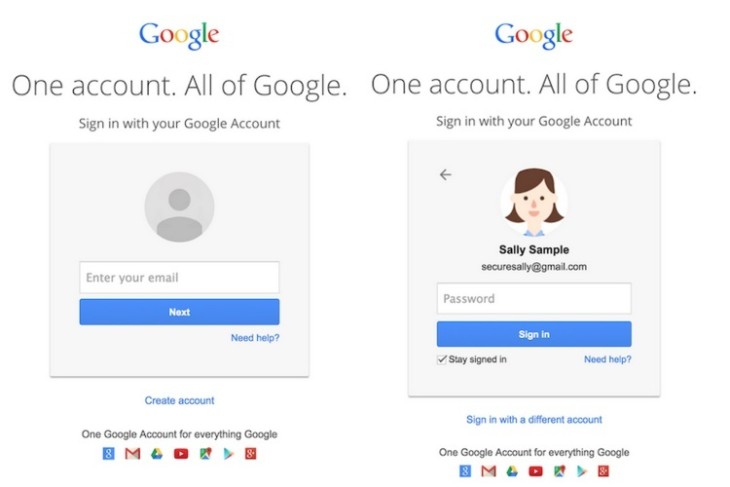Focus the Enter your email field
730x487 pixels.
pos(179,277)
